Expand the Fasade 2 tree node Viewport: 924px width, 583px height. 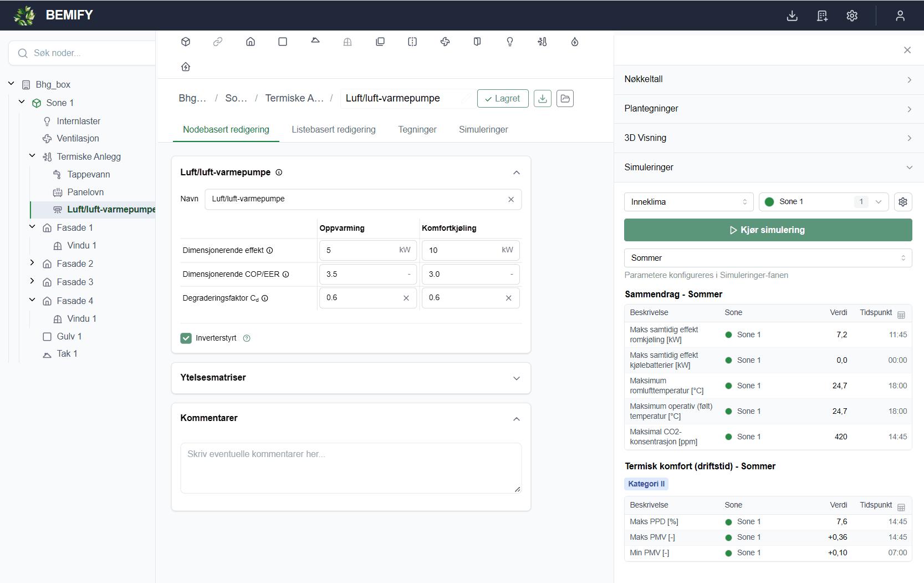click(x=32, y=263)
